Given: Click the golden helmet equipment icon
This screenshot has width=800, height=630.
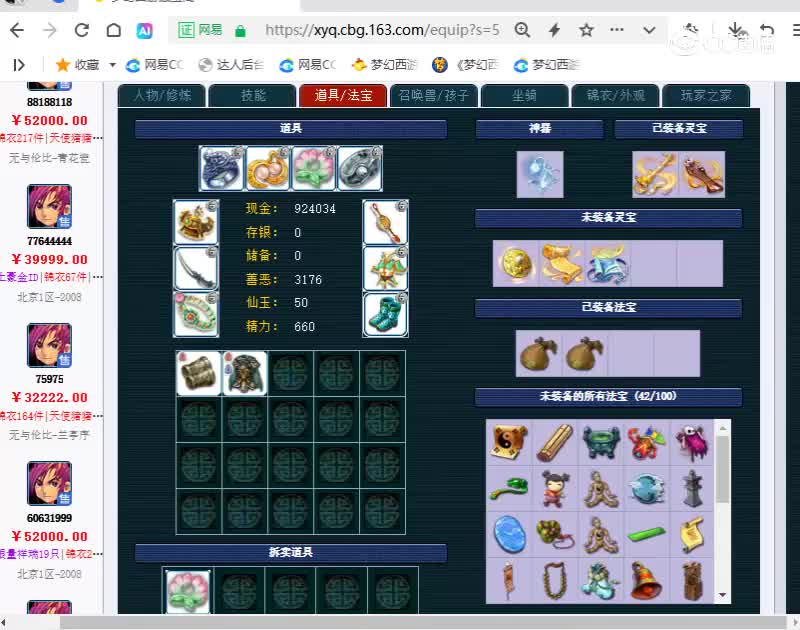Looking at the screenshot, I should [196, 222].
